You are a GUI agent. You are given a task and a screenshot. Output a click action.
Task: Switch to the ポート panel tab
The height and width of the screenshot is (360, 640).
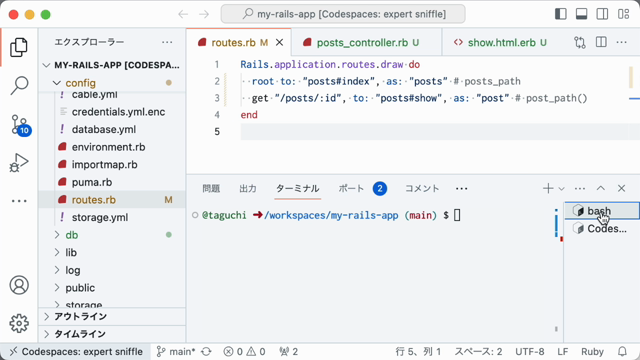click(x=351, y=189)
